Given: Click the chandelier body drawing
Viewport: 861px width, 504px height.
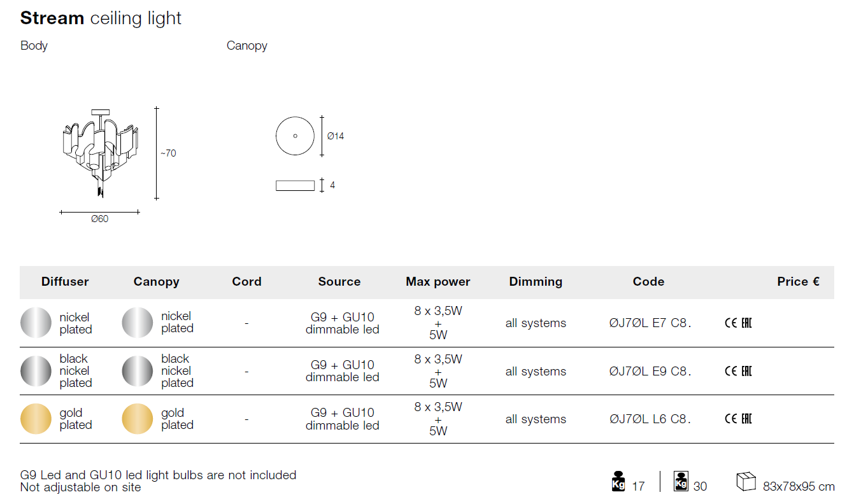Looking at the screenshot, I should [x=100, y=153].
